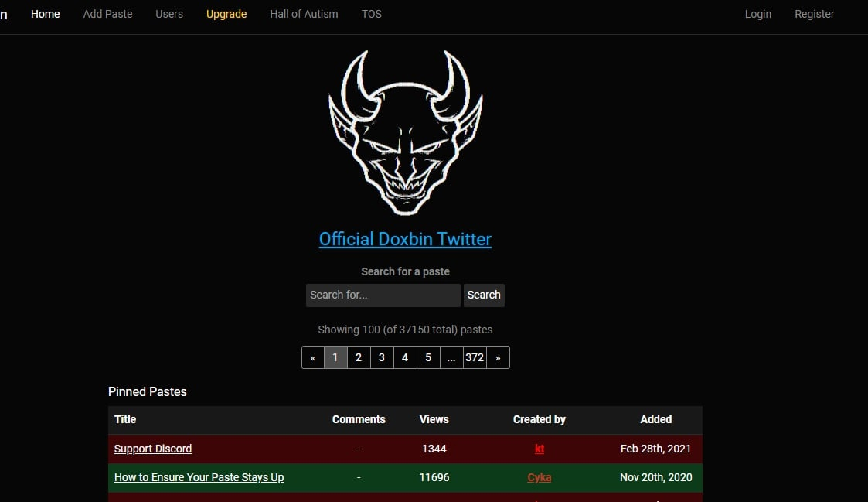Open the Upgrade page
The width and height of the screenshot is (868, 502).
point(226,14)
